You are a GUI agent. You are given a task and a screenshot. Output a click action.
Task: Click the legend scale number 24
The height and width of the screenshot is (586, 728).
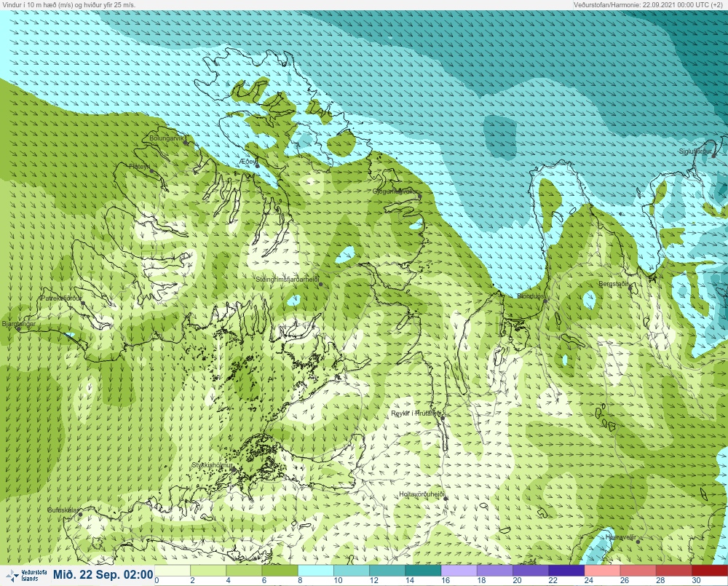pyautogui.click(x=588, y=580)
